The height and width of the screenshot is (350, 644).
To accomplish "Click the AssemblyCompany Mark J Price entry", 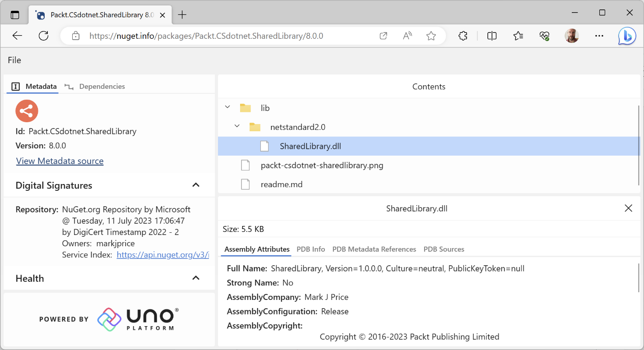I will click(x=287, y=297).
